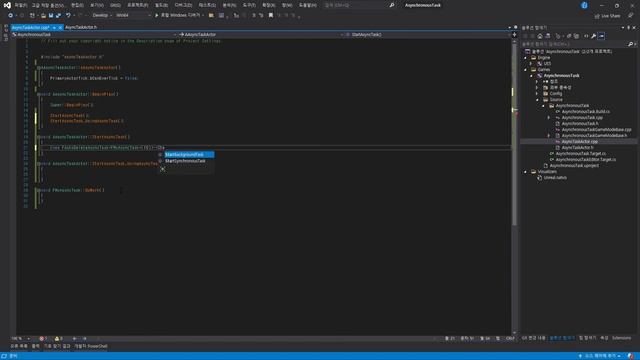
Task: Select the AsyncTaskActor.cpp editor tab
Action: click(x=30, y=27)
